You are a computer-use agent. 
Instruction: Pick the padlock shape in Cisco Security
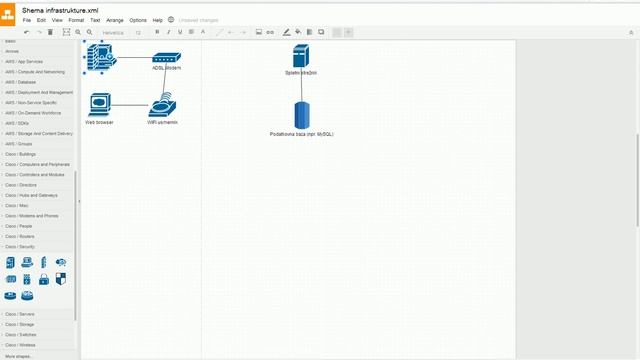44,279
